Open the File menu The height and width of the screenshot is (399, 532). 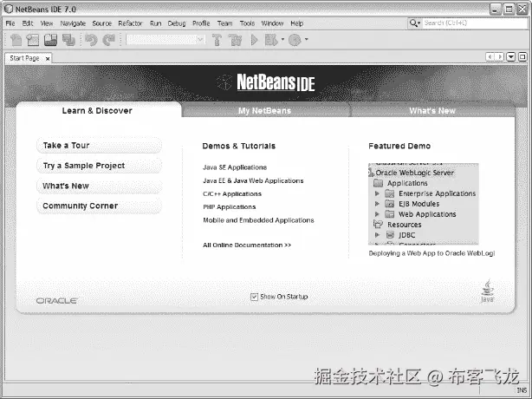click(x=10, y=23)
